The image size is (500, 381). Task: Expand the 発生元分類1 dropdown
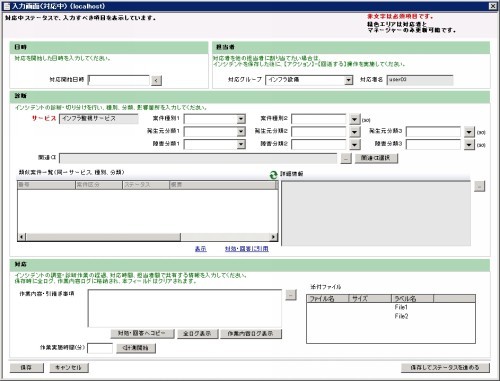coord(241,132)
